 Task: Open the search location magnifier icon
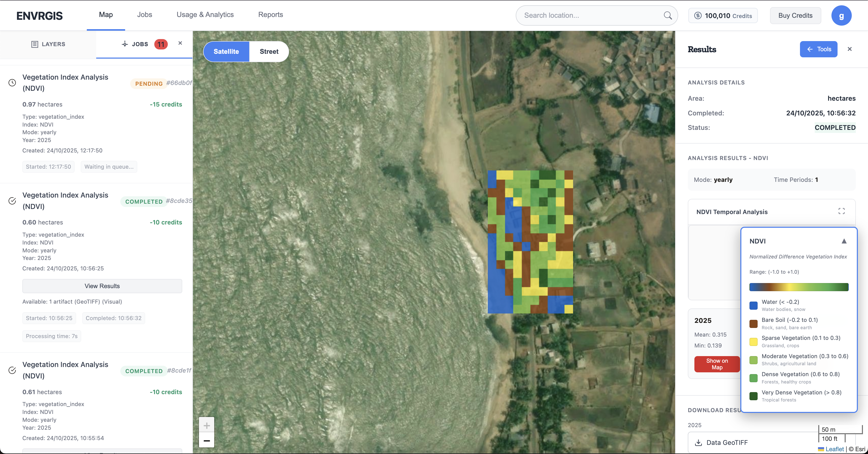[667, 15]
